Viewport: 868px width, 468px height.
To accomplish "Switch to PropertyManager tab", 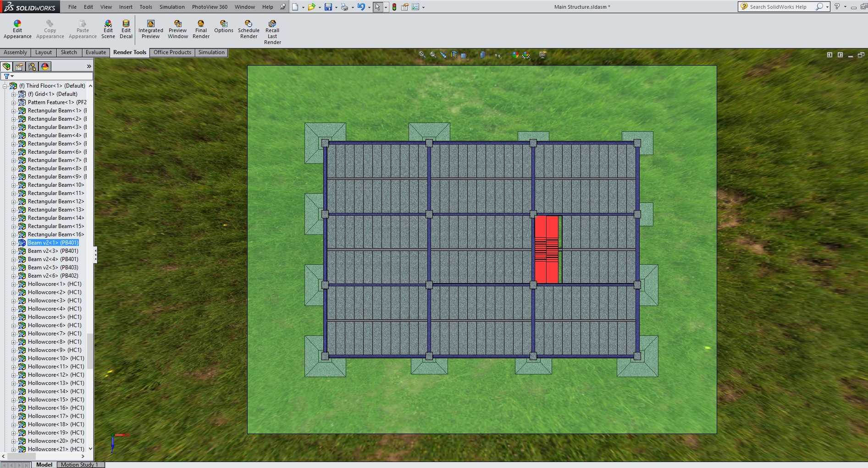I will coord(19,67).
